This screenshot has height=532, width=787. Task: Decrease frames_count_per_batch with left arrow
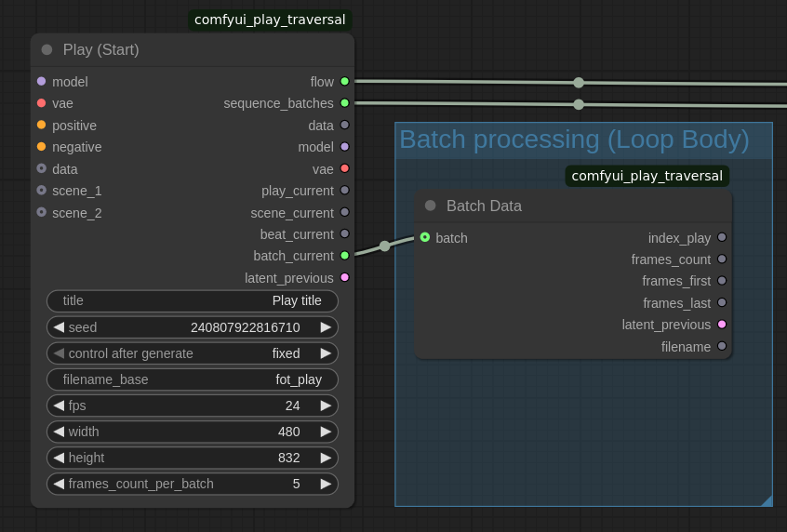(x=59, y=484)
